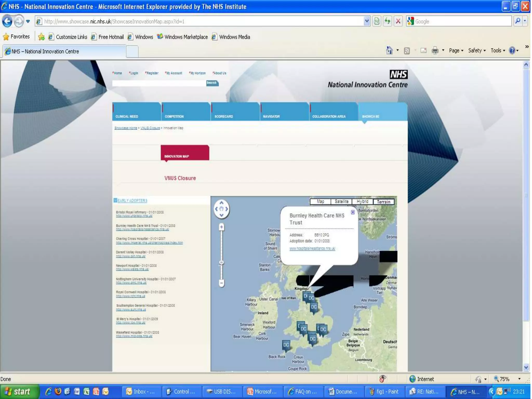Switch map view to Satellite
Image resolution: width=532 pixels, height=399 pixels.
click(341, 202)
